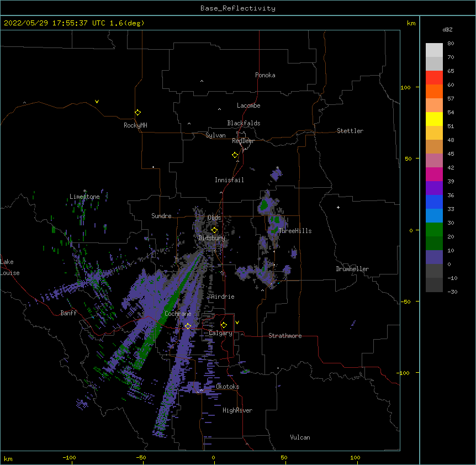The height and width of the screenshot is (465, 476).
Task: Select the red 65 dBZ color band
Action: (434, 77)
